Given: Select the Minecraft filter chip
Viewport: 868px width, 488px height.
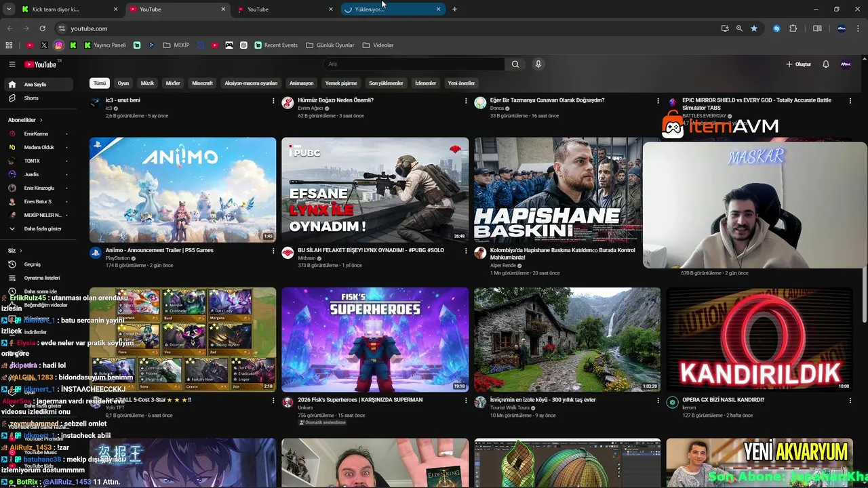Looking at the screenshot, I should [x=202, y=83].
